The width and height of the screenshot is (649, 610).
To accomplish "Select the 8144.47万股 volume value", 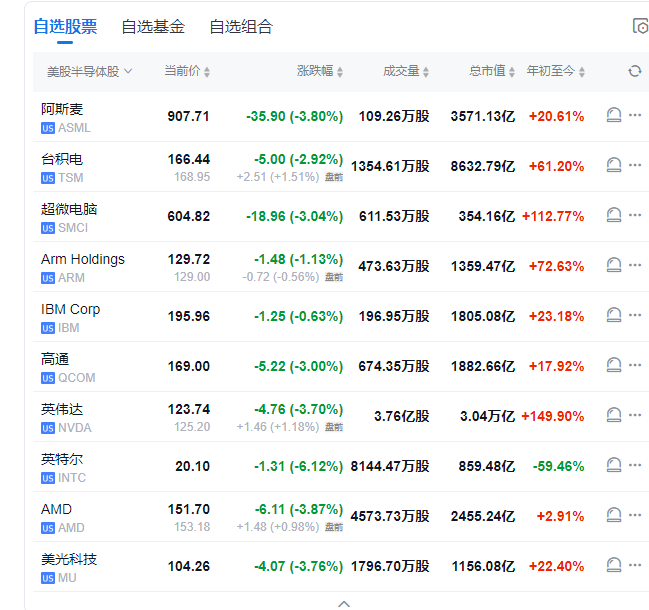I will coord(390,466).
